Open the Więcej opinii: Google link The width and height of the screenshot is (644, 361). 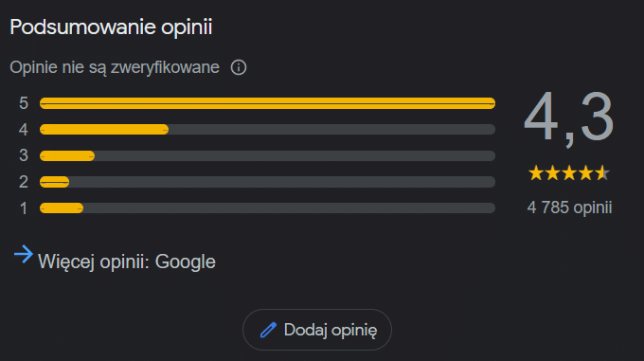click(x=127, y=262)
